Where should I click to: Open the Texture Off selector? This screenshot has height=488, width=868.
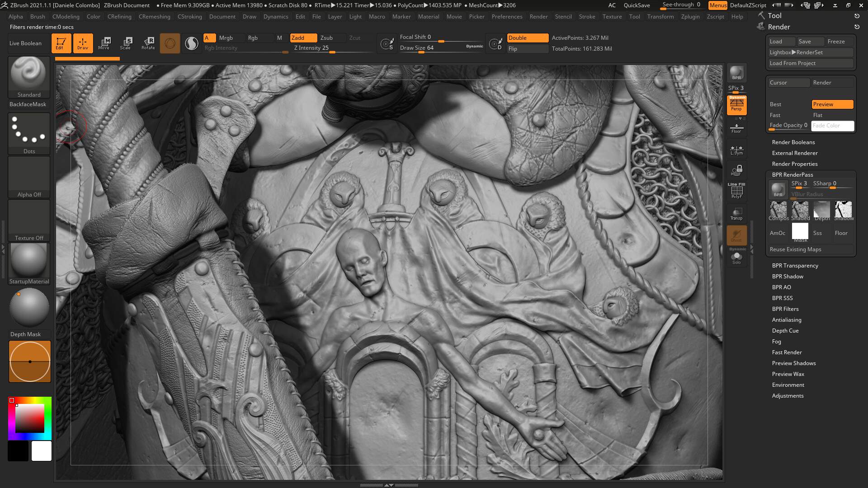[29, 220]
